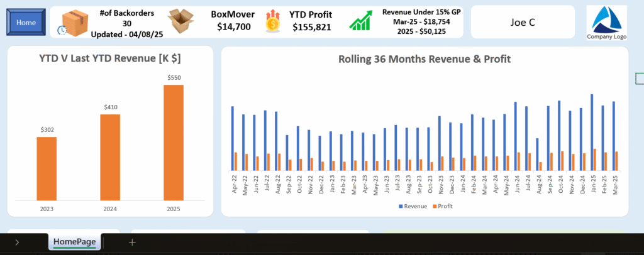
Task: Click the orange Profit legend swatch
Action: [435, 206]
